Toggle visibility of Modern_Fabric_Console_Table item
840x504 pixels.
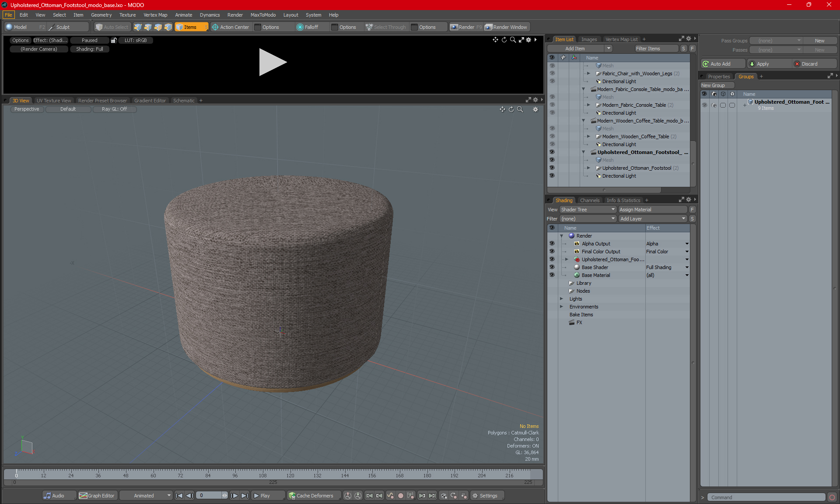coord(552,105)
